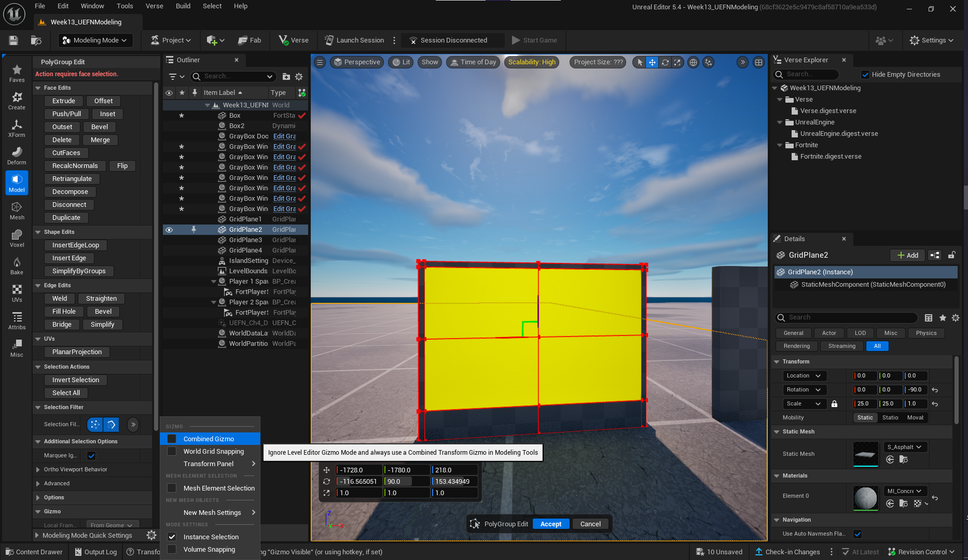Activate the scale gizmo in viewport toolbar
Image resolution: width=968 pixels, height=560 pixels.
(x=677, y=62)
